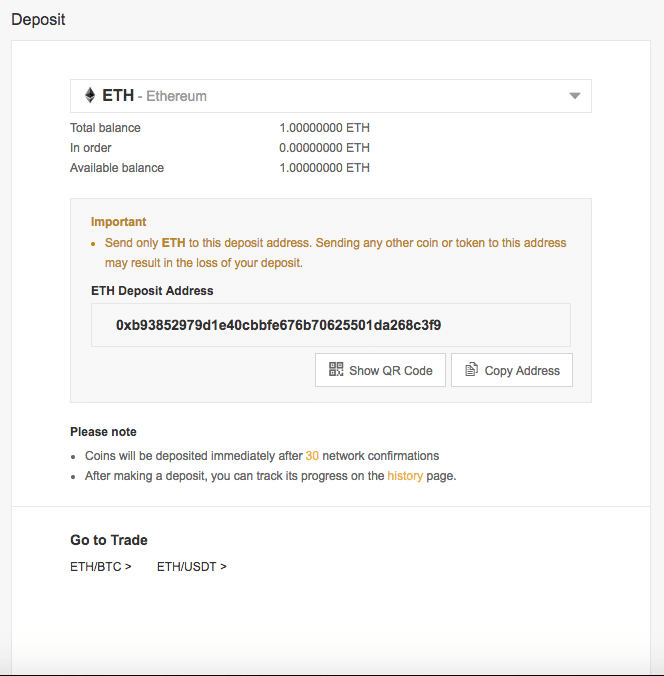
Task: Click the In order ETH value
Action: 324,148
